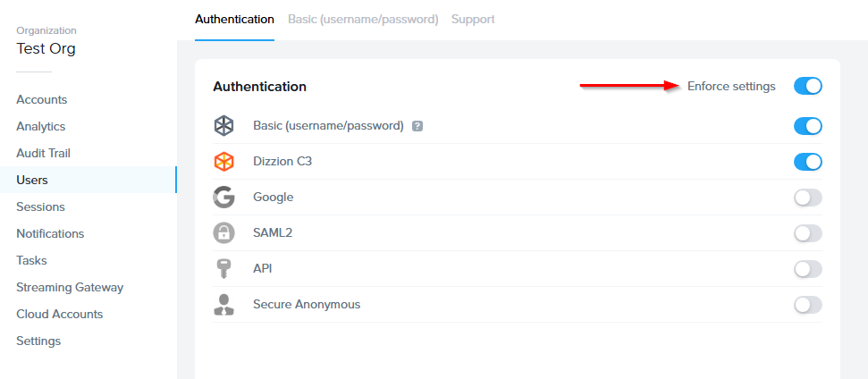868x379 pixels.
Task: Enable SAML2 authentication switch
Action: pyautogui.click(x=807, y=233)
